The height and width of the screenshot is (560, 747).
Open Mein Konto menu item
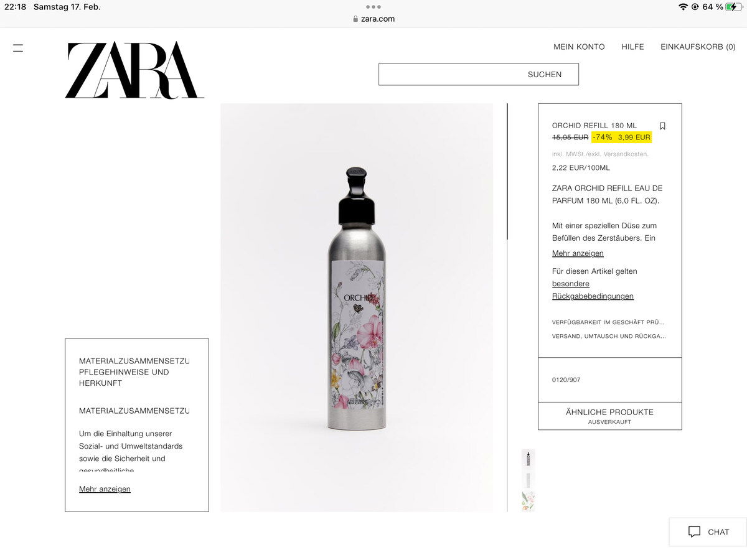(x=579, y=47)
